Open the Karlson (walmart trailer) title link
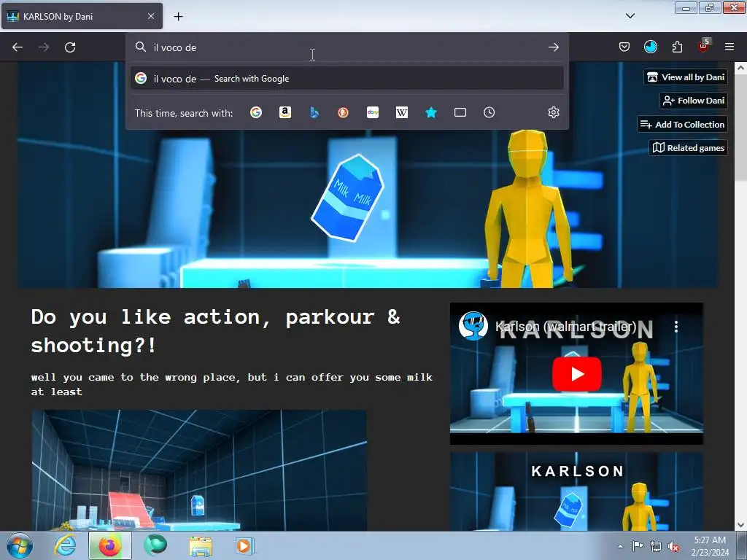The width and height of the screenshot is (747, 560). tap(565, 327)
